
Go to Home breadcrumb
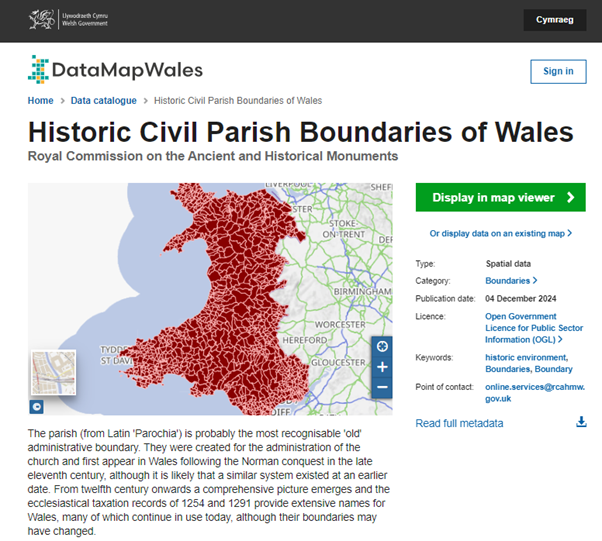pyautogui.click(x=40, y=101)
